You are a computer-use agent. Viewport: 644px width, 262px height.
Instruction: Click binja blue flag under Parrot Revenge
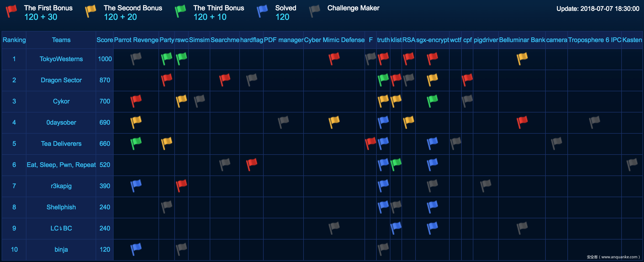[136, 249]
